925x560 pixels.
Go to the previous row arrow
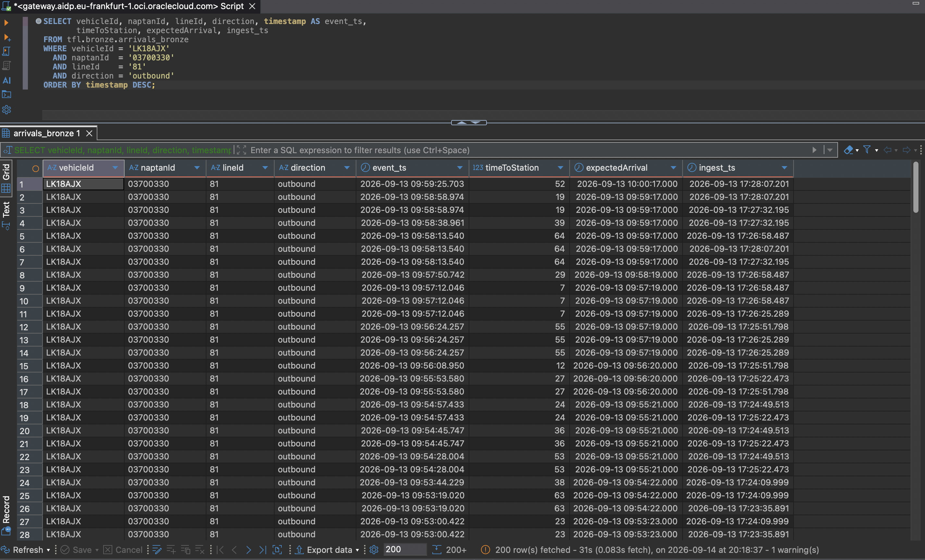click(x=234, y=550)
